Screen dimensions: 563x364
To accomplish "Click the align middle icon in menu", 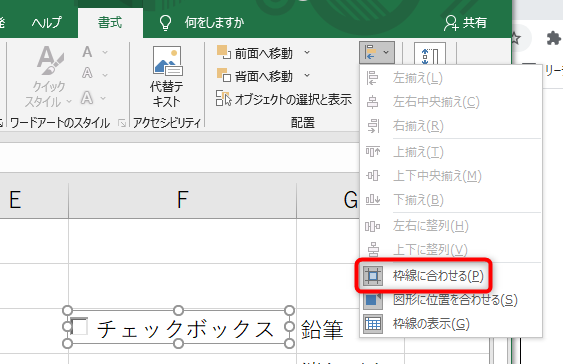I will click(x=373, y=176).
